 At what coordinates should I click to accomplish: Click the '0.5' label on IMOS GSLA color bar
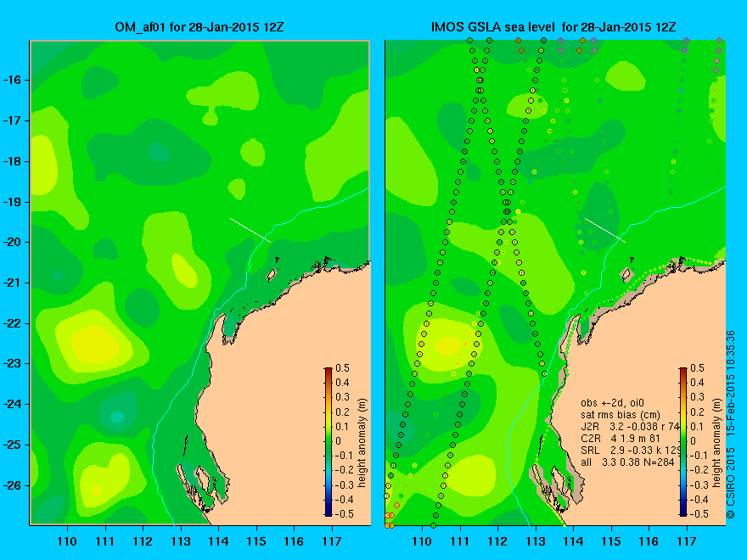(698, 368)
